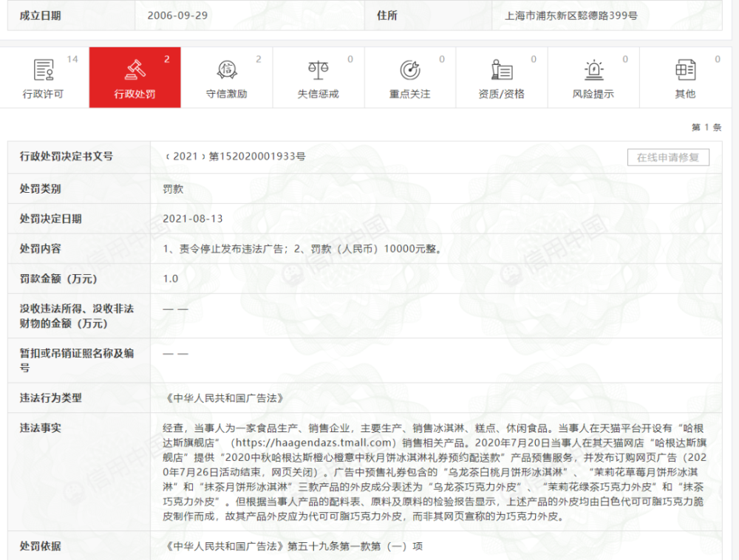Click the 行政处罚 gavel icon

click(134, 70)
